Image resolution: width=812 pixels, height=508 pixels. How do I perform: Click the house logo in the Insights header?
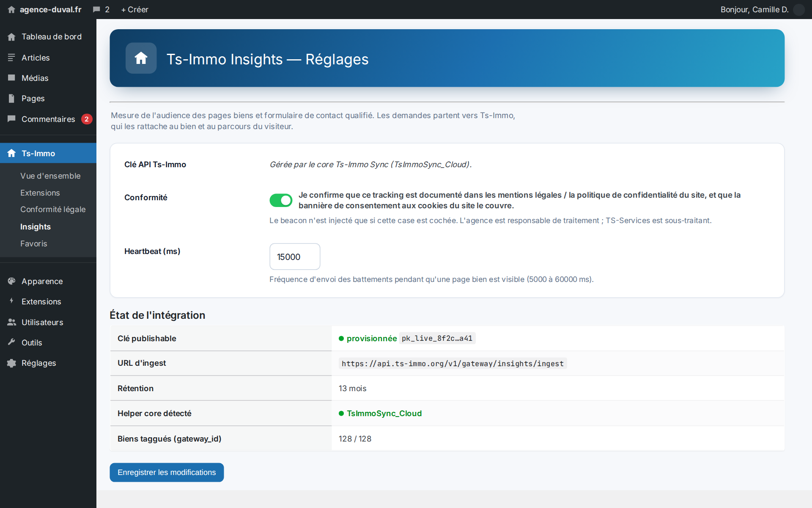point(141,58)
